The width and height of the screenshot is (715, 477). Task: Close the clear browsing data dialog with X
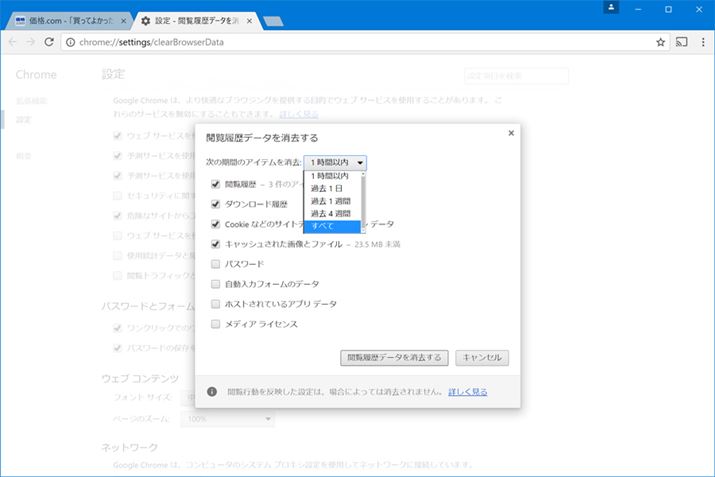click(511, 132)
